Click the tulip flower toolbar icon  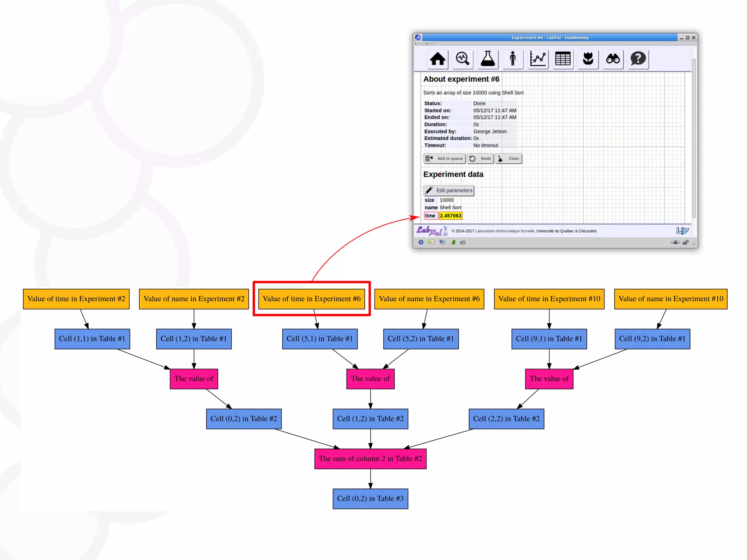[x=588, y=59]
